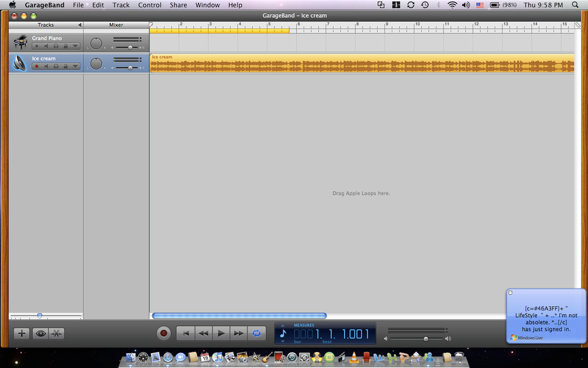Open the Apple menu

(13, 5)
